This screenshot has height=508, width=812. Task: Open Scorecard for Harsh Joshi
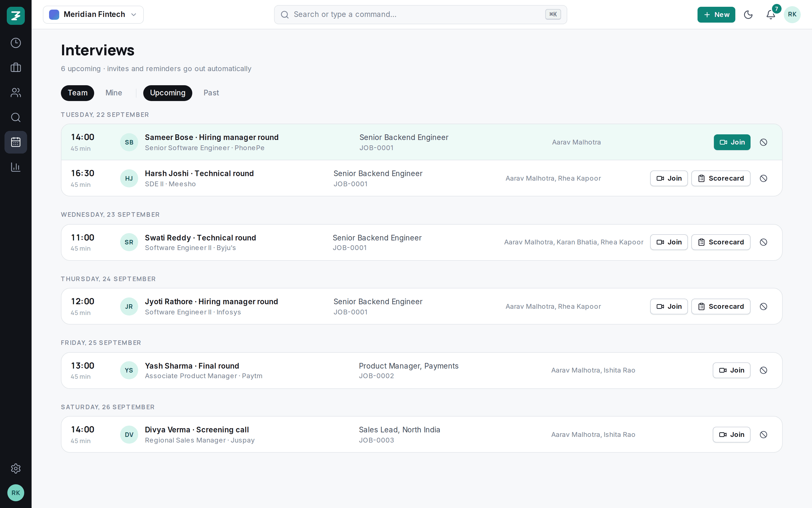pos(721,178)
